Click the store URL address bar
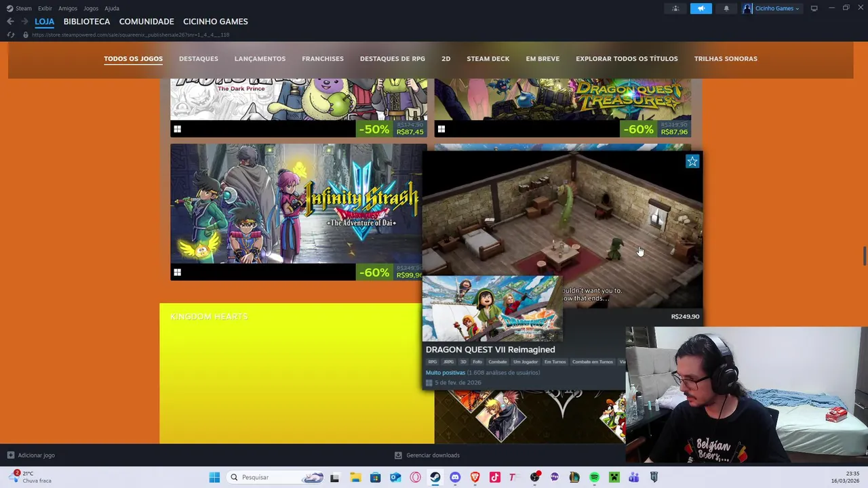Viewport: 868px width, 488px height. point(130,35)
